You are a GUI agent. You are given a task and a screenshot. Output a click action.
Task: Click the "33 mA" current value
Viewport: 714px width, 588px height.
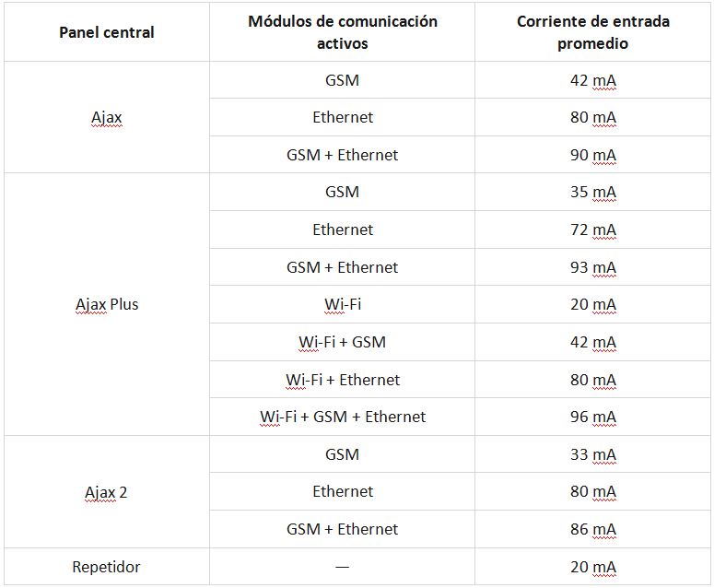[592, 454]
